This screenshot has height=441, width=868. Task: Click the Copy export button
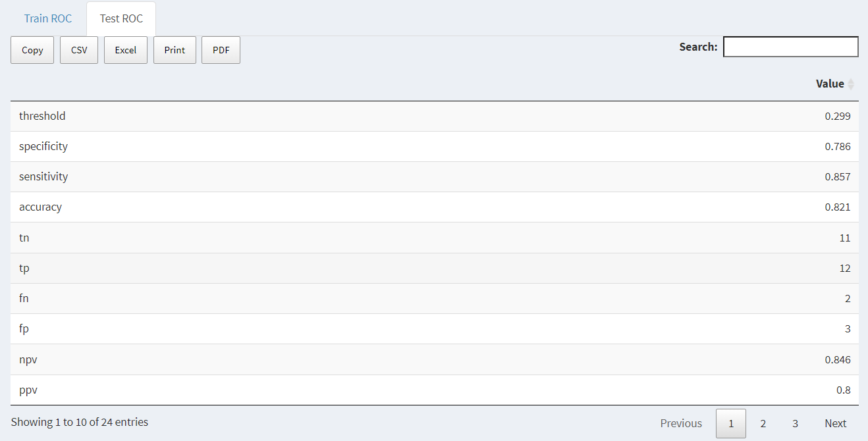click(32, 50)
